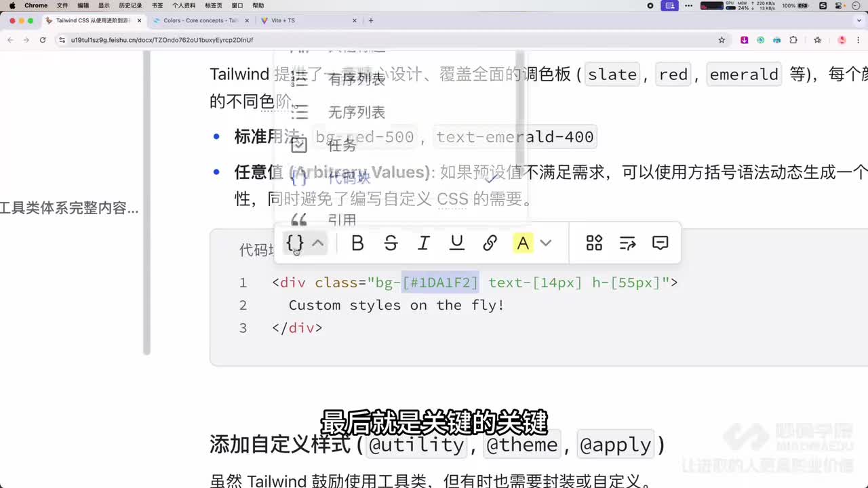
Task: Bookmark this page with the star
Action: click(x=722, y=40)
